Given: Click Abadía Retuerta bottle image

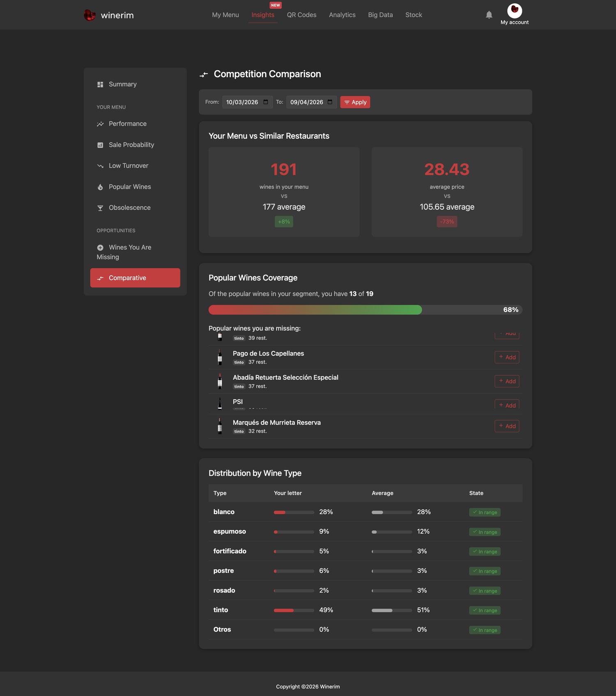Looking at the screenshot, I should (x=220, y=381).
